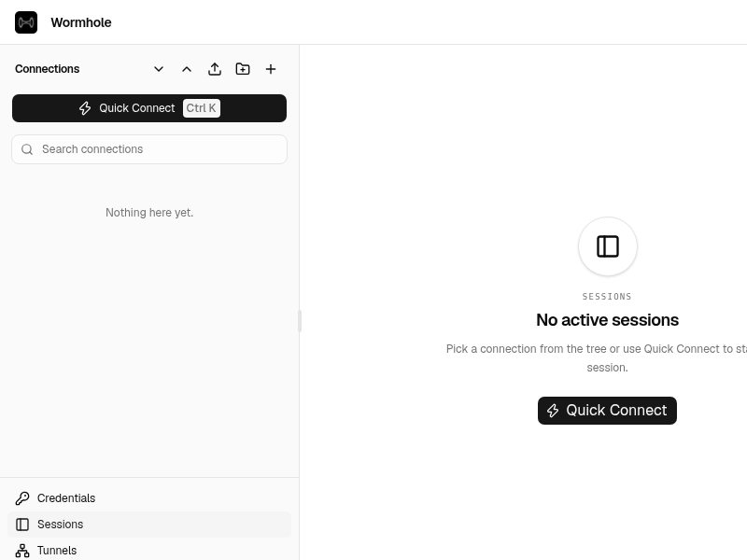The image size is (747, 560).
Task: Click the black Quick Connect button in sidebar
Action: coord(149,108)
